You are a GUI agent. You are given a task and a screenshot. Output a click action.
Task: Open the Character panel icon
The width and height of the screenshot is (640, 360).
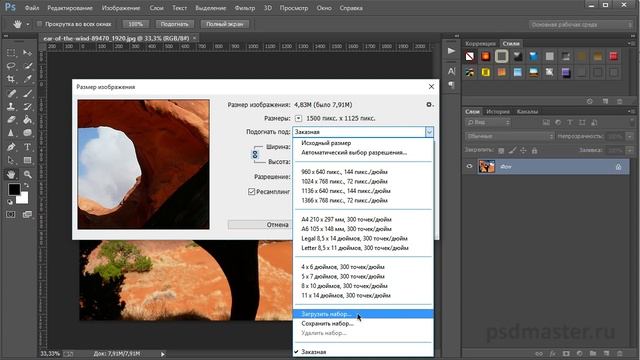pos(451,71)
